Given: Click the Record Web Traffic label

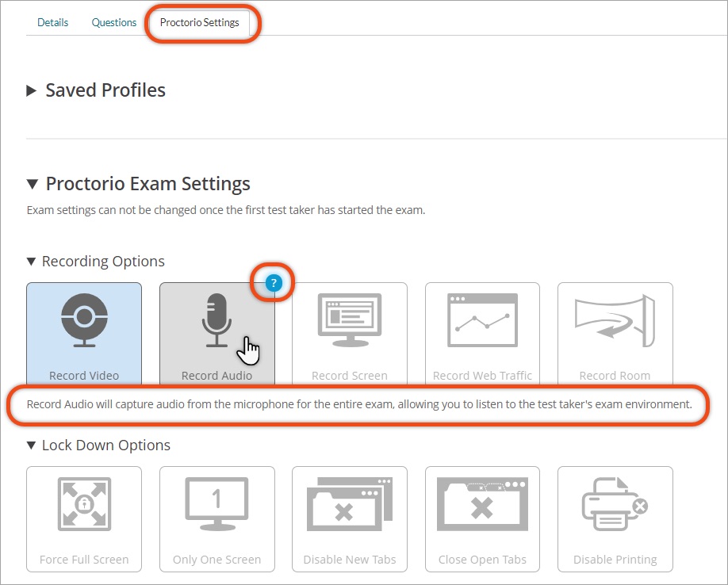Looking at the screenshot, I should (x=482, y=375).
